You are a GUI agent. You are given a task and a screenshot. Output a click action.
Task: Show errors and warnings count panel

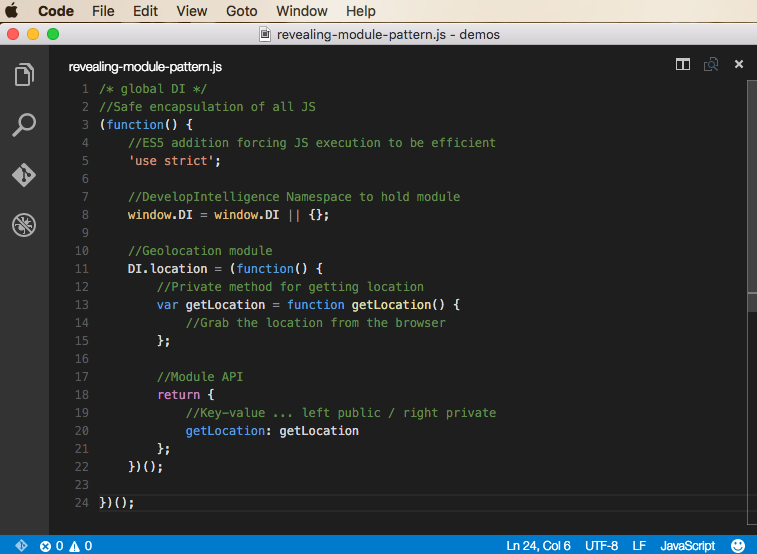[66, 546]
